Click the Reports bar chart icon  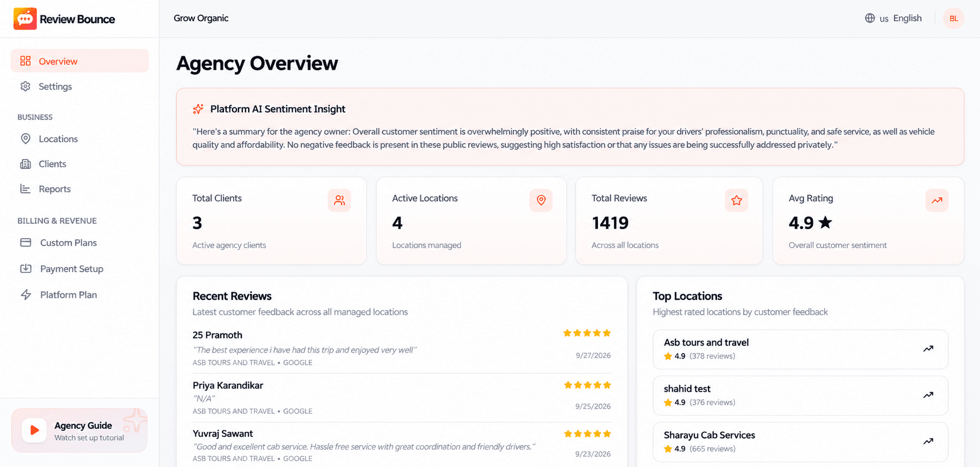pos(25,189)
